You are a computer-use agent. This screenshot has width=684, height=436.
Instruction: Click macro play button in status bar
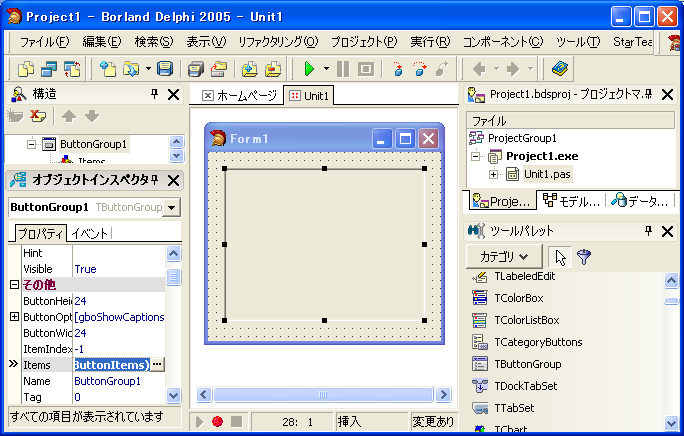[x=200, y=422]
